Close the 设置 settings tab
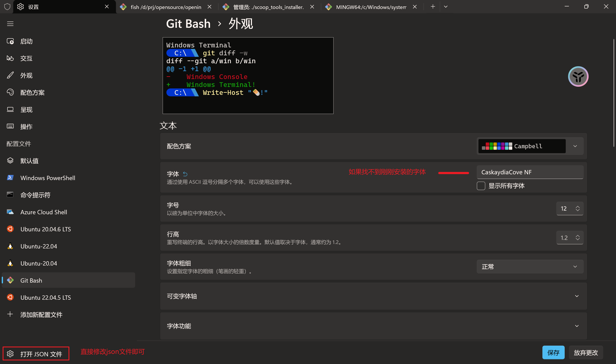 click(x=107, y=7)
